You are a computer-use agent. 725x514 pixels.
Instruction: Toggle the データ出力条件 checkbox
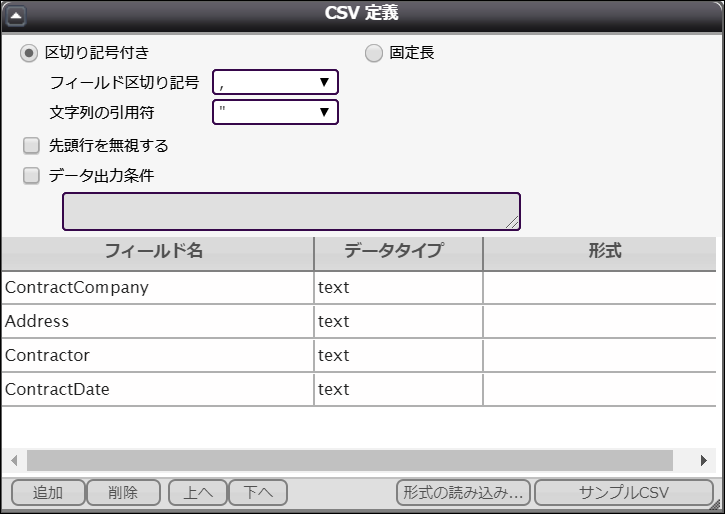click(31, 176)
